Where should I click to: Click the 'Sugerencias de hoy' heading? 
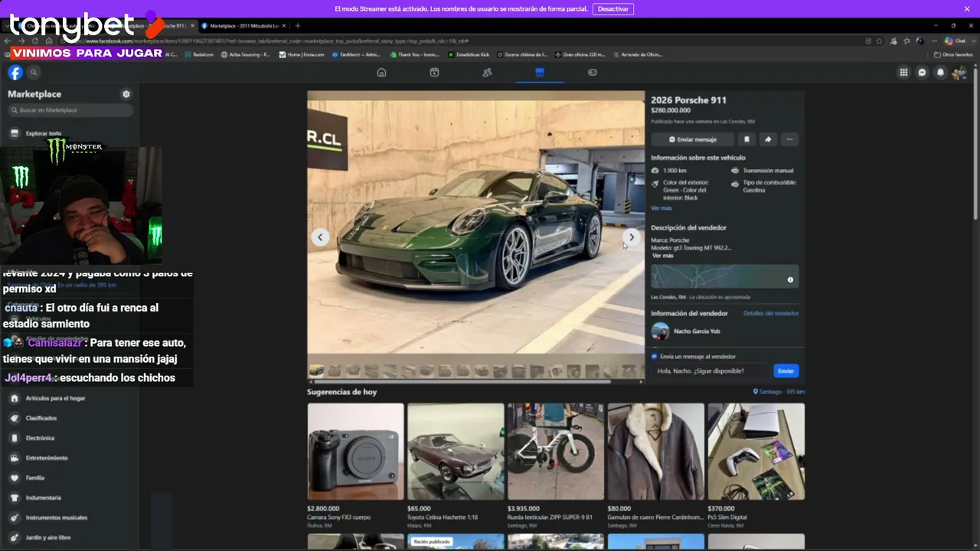pyautogui.click(x=341, y=392)
